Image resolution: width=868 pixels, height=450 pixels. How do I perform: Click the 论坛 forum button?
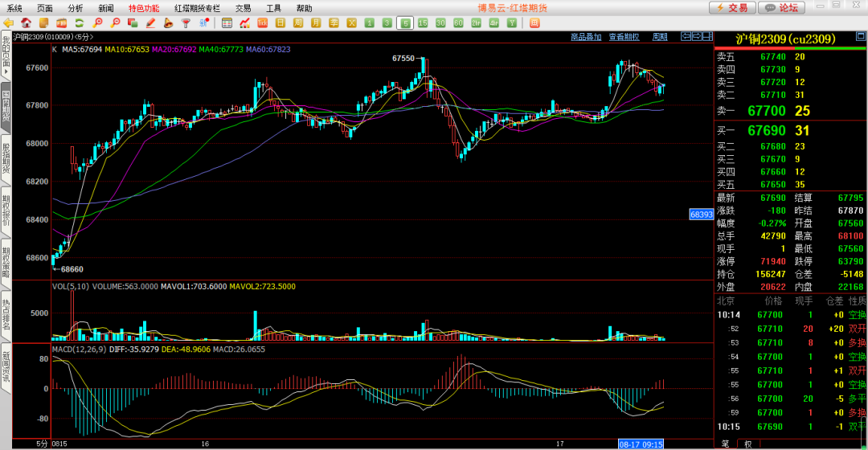[x=783, y=7]
